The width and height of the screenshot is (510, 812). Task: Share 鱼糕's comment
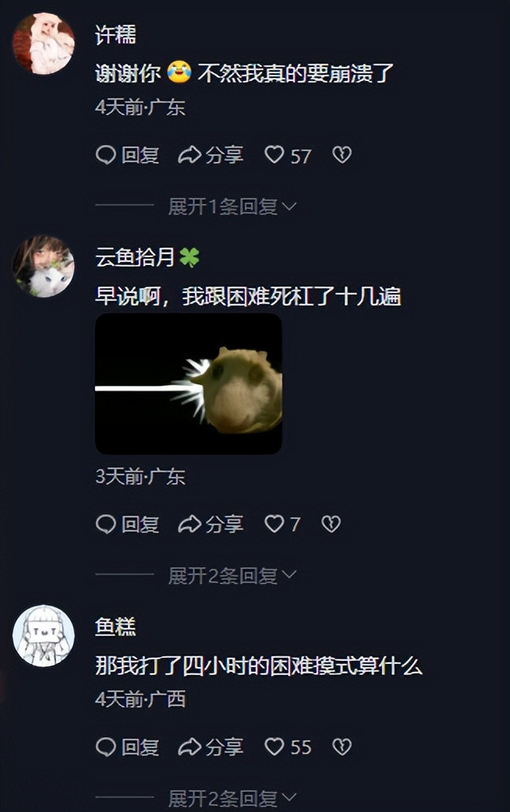point(211,747)
